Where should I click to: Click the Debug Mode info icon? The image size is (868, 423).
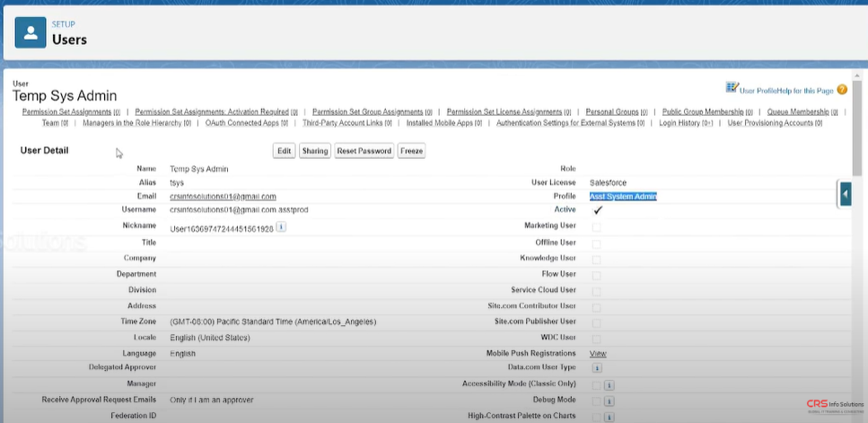(x=609, y=401)
